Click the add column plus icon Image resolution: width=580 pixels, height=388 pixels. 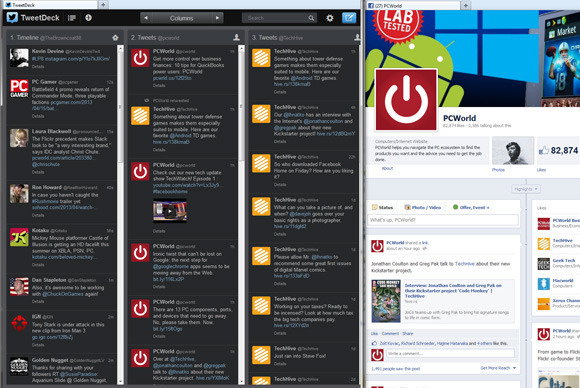click(88, 17)
